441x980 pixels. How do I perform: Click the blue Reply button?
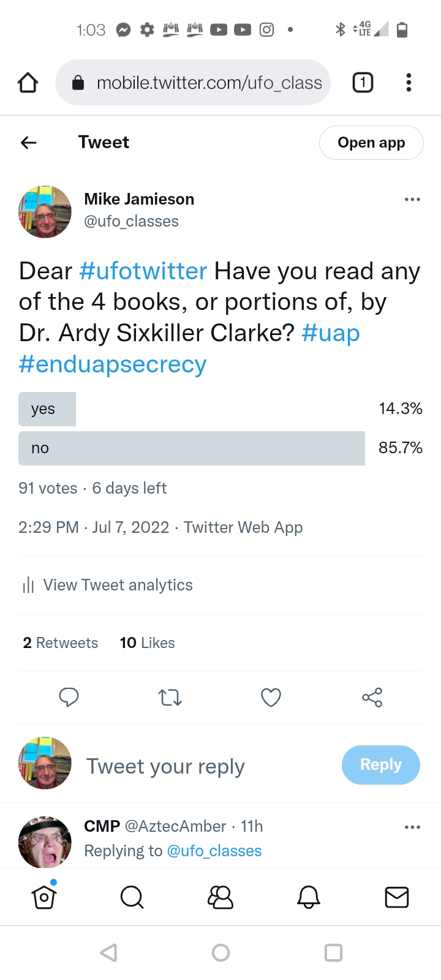click(x=380, y=764)
